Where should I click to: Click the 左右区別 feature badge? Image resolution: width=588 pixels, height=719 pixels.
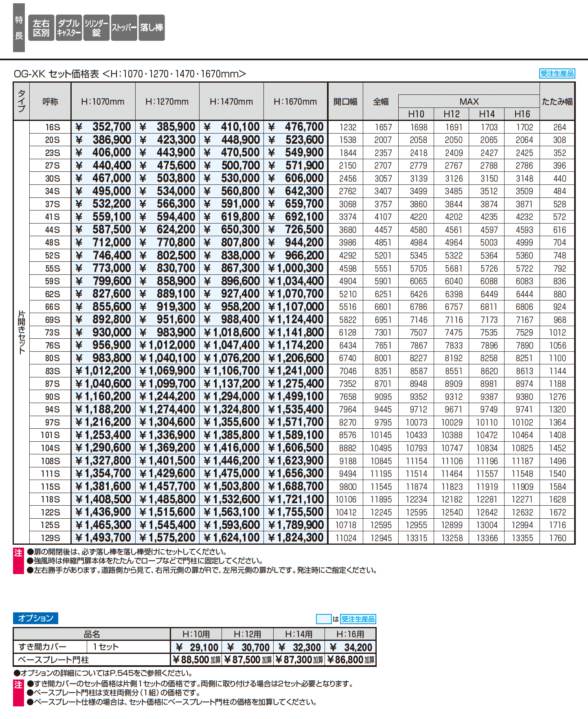[41, 28]
